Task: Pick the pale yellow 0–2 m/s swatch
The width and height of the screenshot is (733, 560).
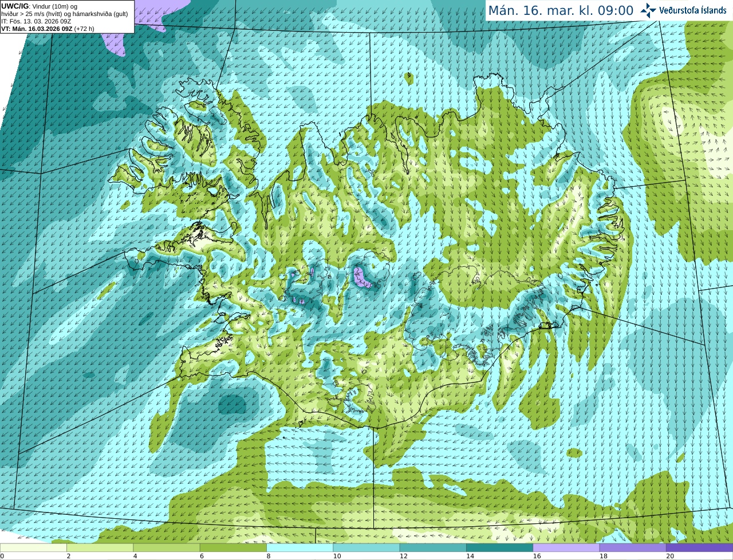Action: [x=33, y=547]
